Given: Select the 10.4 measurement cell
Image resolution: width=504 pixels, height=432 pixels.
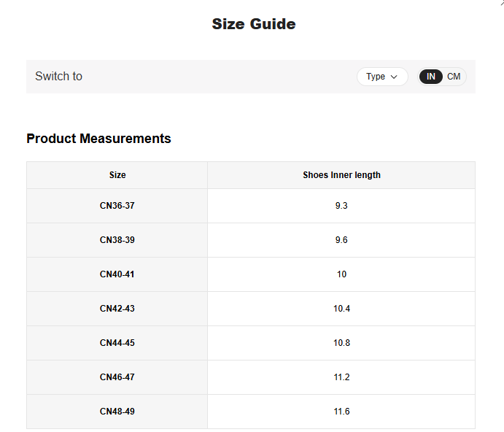Looking at the screenshot, I should (x=341, y=309).
